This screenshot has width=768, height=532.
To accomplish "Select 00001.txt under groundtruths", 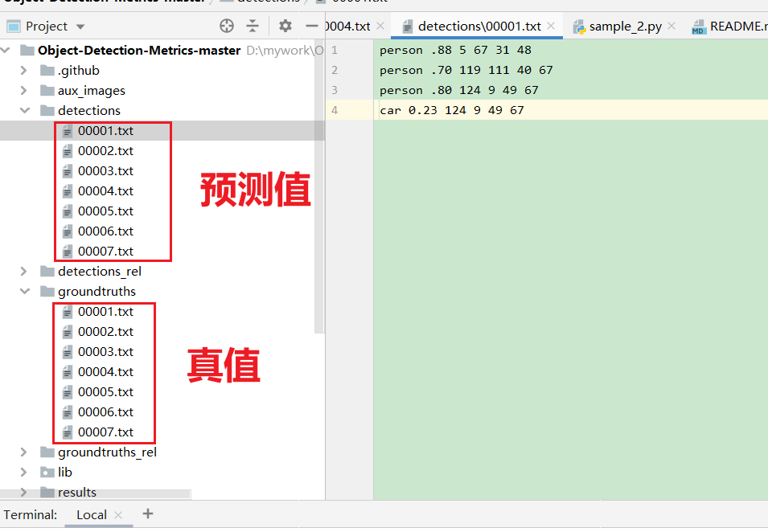I will (x=106, y=311).
